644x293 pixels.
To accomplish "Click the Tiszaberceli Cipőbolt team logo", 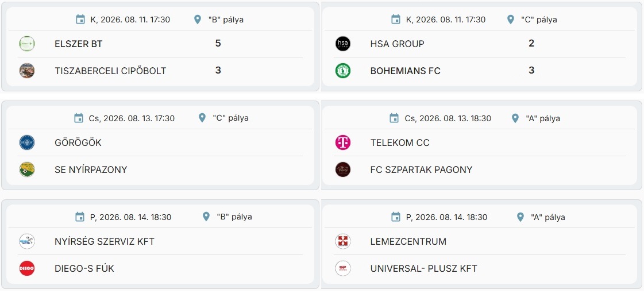I will point(26,71).
